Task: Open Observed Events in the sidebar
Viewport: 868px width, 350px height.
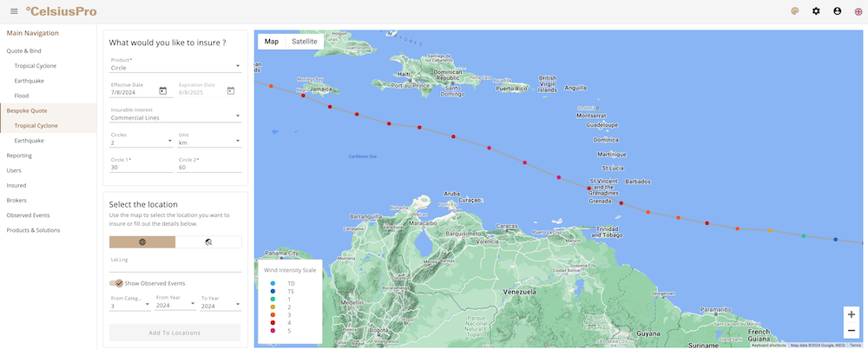Action: pos(29,215)
